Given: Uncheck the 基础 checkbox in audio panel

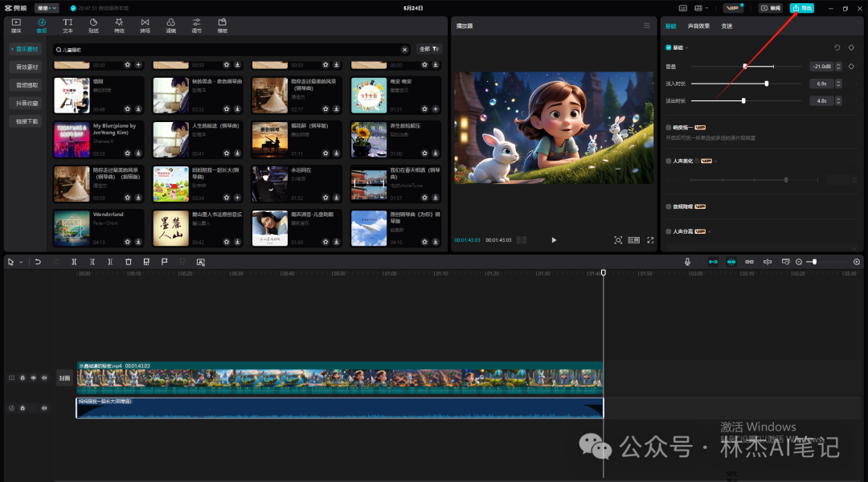Looking at the screenshot, I should point(669,47).
